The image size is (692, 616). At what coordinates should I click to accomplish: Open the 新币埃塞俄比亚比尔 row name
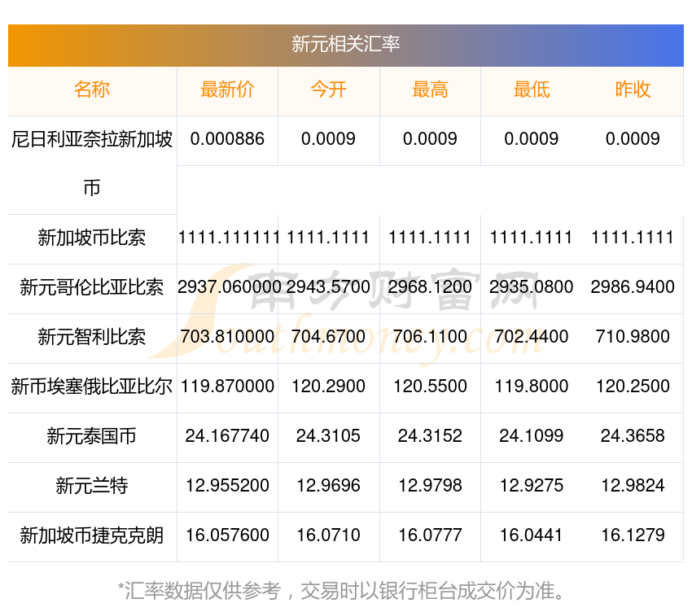(92, 387)
